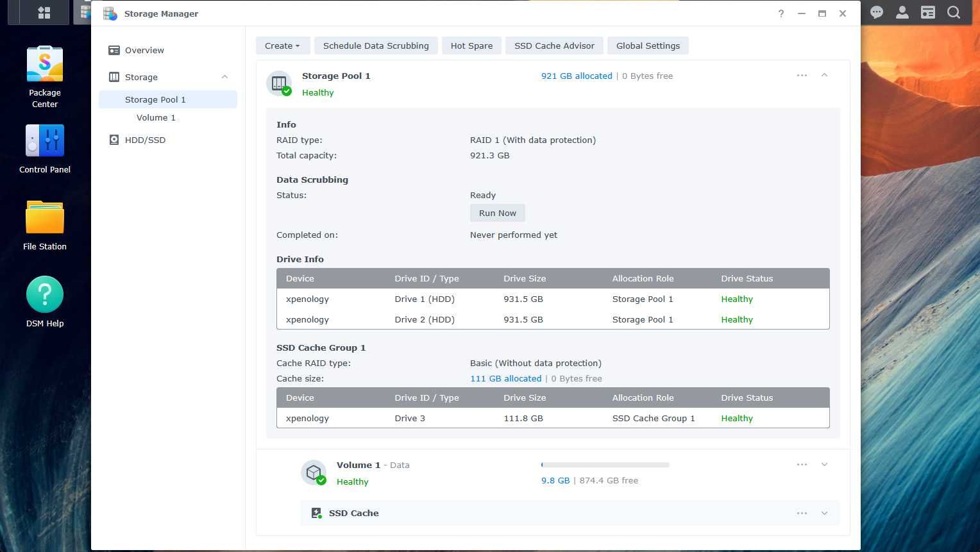The width and height of the screenshot is (980, 552).
Task: Click the 874.4 GB free text
Action: (x=609, y=480)
